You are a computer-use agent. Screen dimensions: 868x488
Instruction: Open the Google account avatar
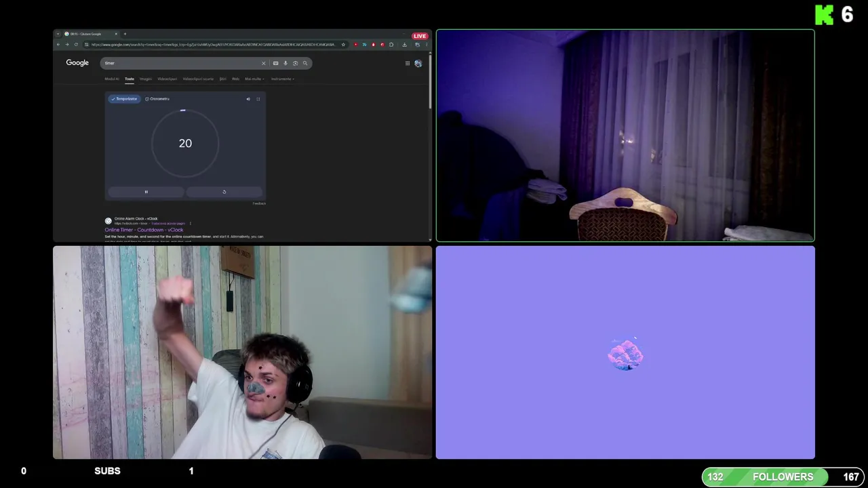pyautogui.click(x=418, y=63)
